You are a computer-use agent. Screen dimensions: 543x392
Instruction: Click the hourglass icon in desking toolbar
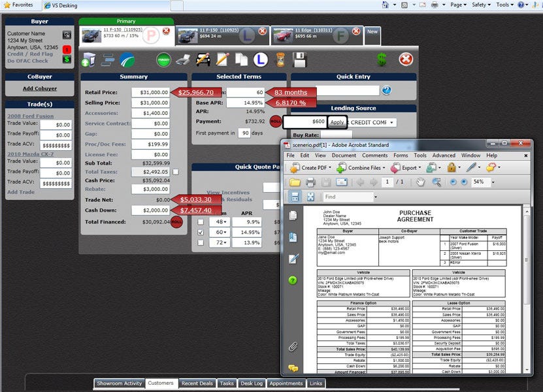[x=280, y=60]
